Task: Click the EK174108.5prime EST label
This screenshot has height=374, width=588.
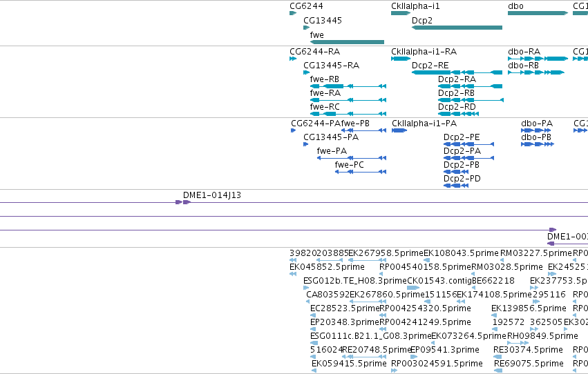Action: 495,295
